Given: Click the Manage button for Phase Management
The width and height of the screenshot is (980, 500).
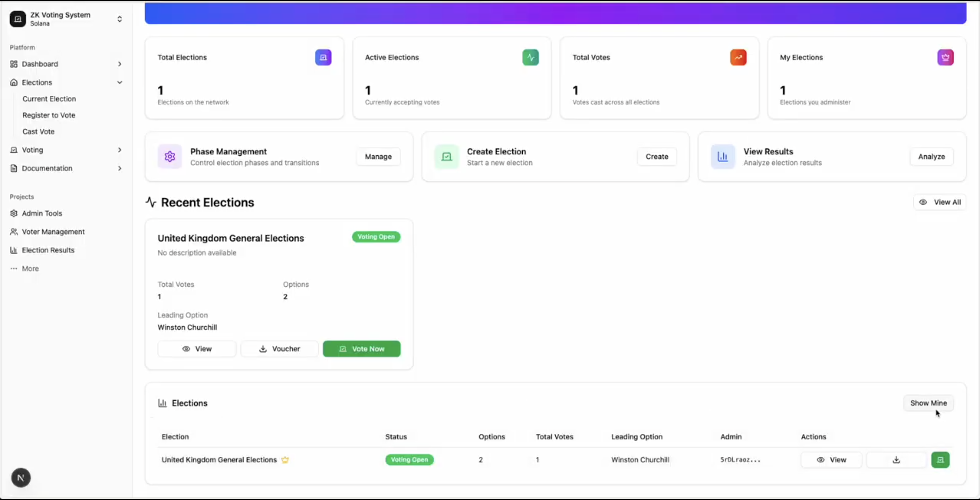Looking at the screenshot, I should [x=378, y=157].
